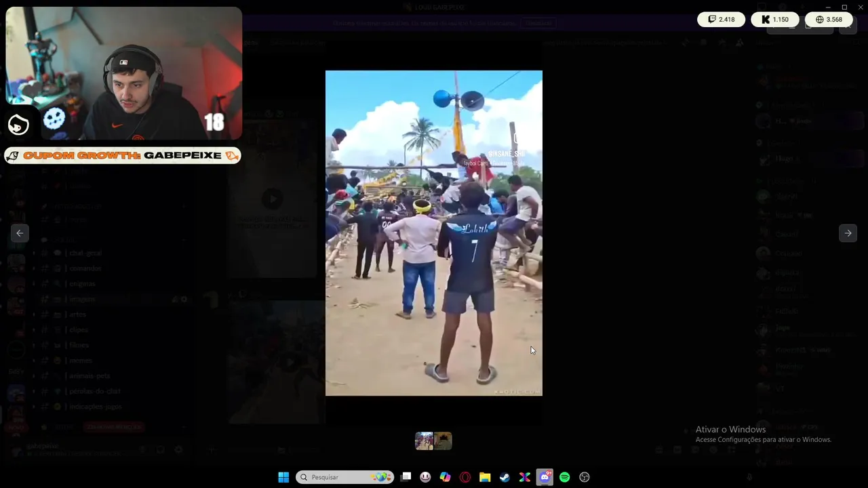Switch to Discord on the taskbar

pyautogui.click(x=545, y=477)
